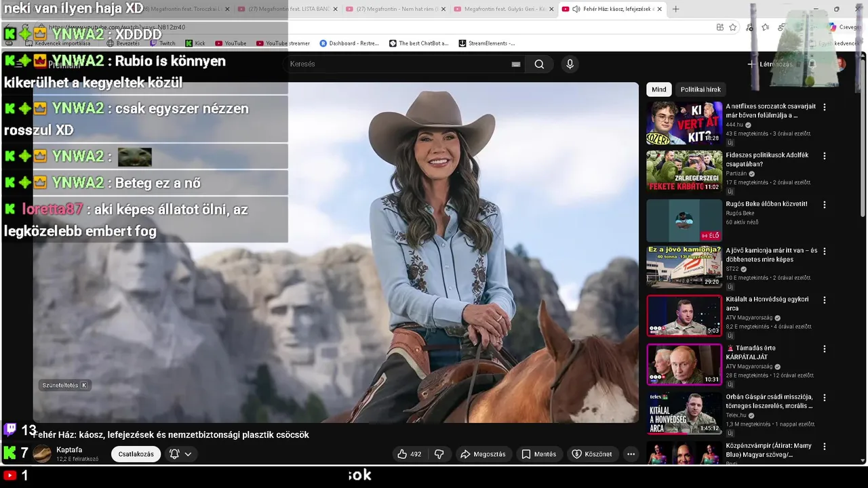
Task: Select the 'Mind' filter chip
Action: tap(659, 89)
